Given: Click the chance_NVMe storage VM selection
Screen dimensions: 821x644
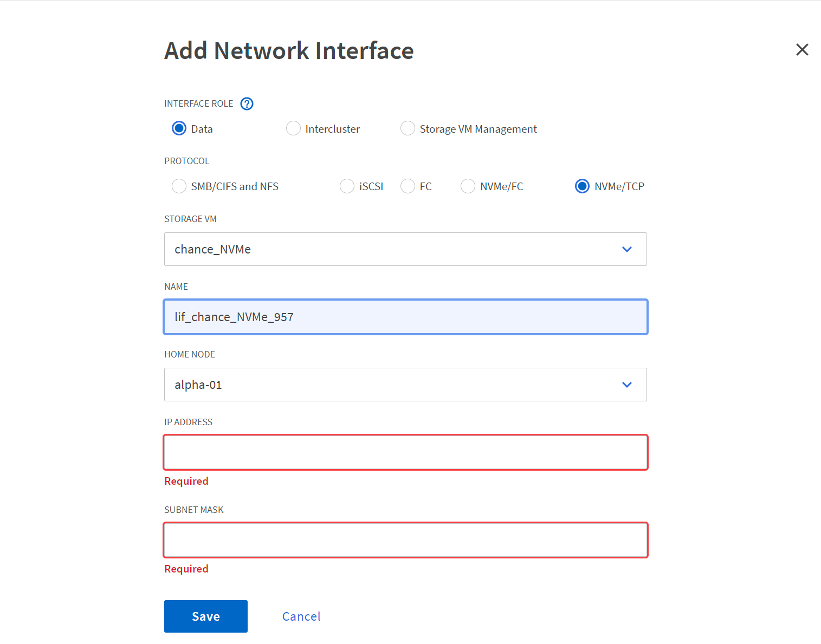Looking at the screenshot, I should (x=212, y=249).
